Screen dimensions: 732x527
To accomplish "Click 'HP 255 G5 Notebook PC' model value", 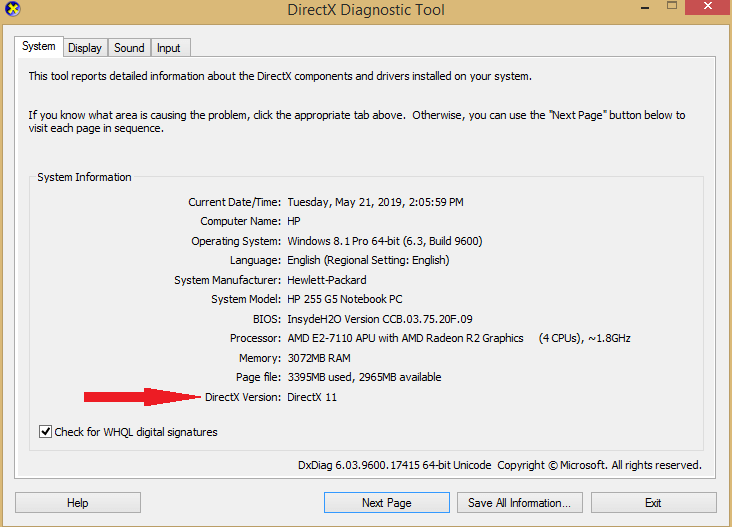I will [x=345, y=299].
